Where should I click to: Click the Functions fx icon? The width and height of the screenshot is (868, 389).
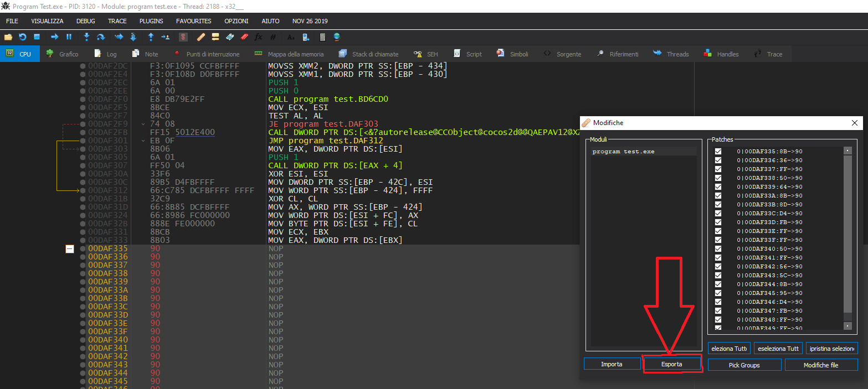pos(259,37)
